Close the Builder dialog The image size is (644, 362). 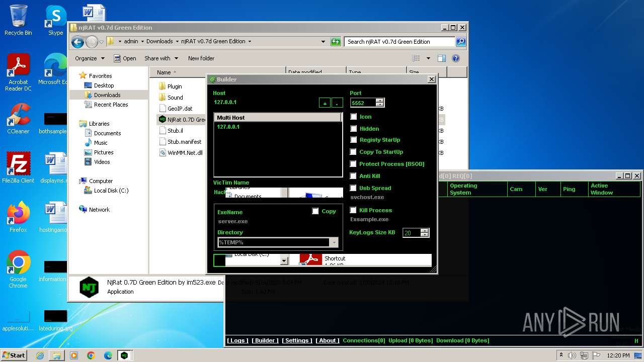point(431,79)
